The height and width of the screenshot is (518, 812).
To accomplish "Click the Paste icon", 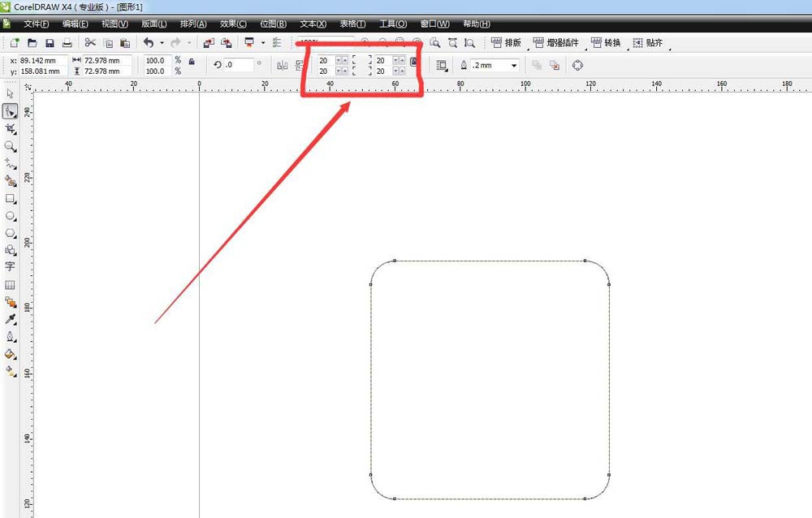I will [x=125, y=43].
